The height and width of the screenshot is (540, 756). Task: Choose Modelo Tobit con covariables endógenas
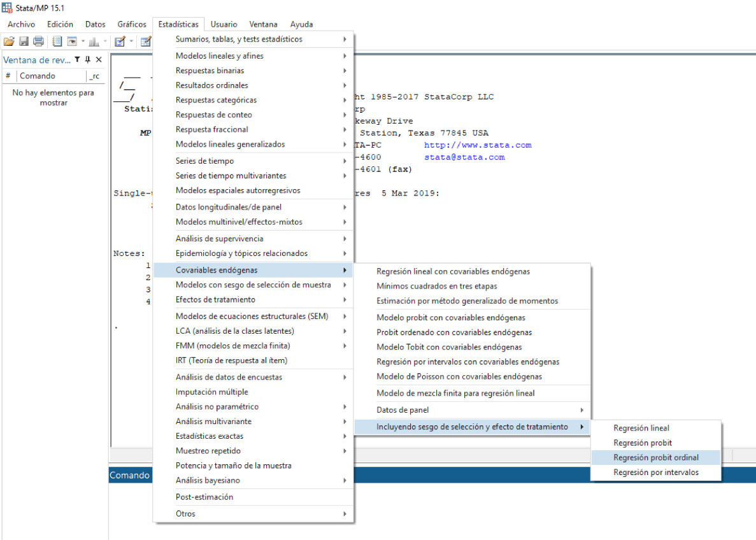point(473,347)
